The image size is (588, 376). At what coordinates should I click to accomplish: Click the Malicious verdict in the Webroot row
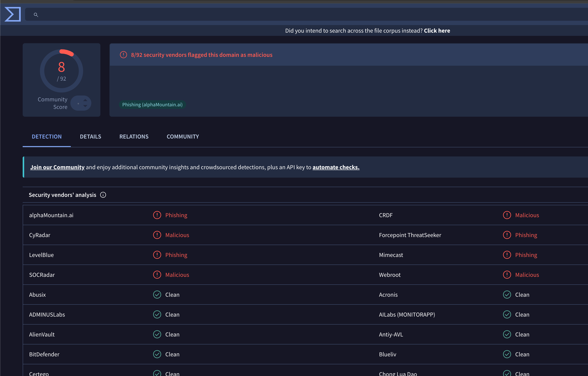click(x=527, y=275)
